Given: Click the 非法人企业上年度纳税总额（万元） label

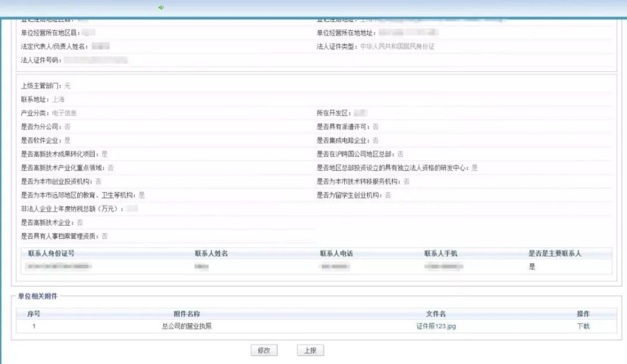Looking at the screenshot, I should 72,209.
